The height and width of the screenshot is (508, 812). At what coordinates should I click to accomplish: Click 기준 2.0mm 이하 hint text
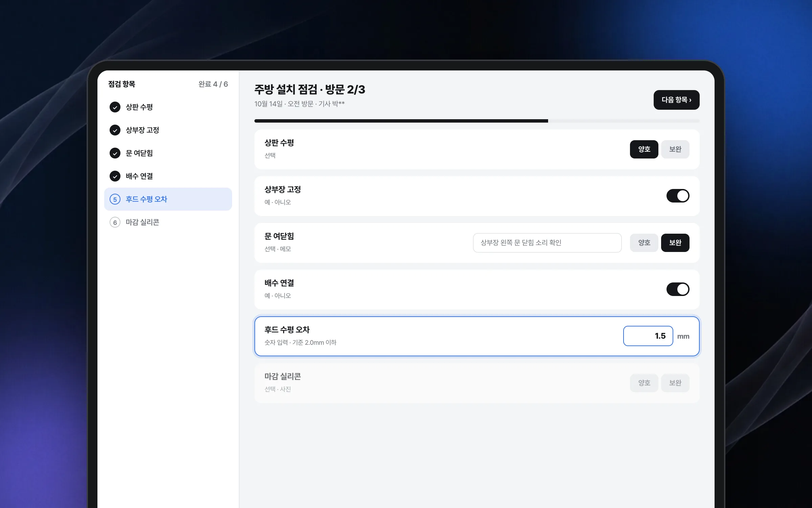point(314,342)
